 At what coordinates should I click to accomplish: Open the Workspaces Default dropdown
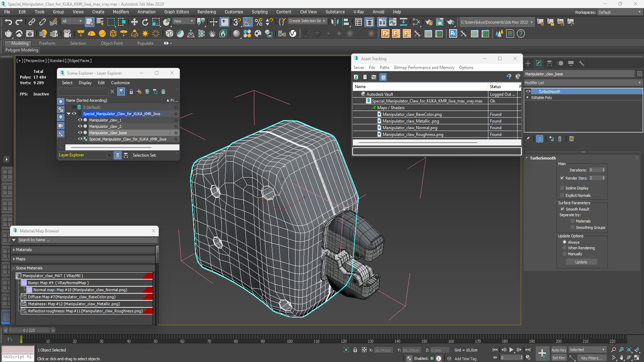[620, 12]
